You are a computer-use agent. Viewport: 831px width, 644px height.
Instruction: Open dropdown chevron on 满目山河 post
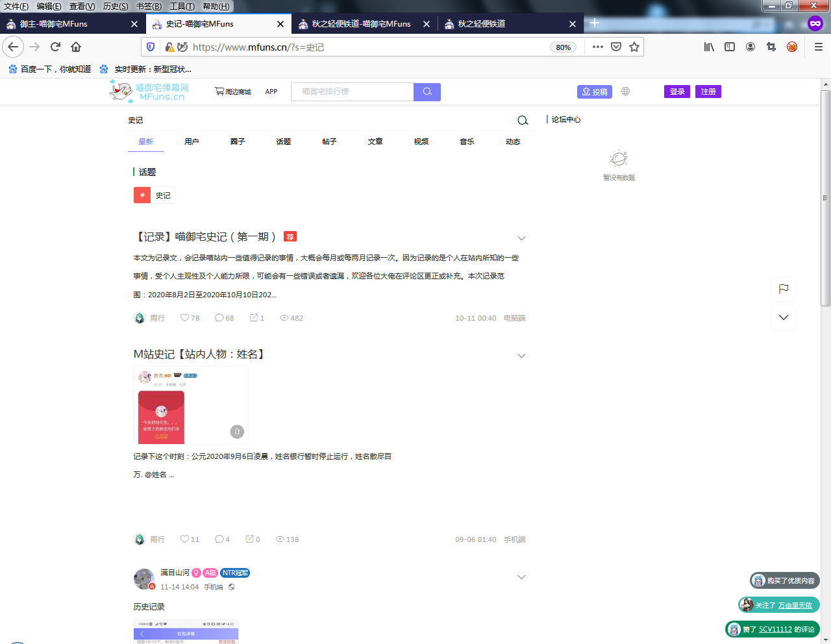(x=521, y=577)
